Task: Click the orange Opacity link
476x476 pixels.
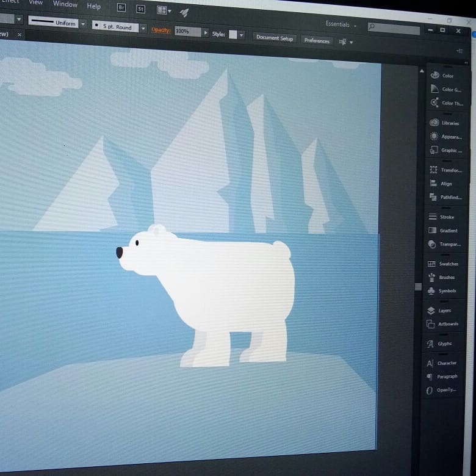Action: pyautogui.click(x=161, y=30)
